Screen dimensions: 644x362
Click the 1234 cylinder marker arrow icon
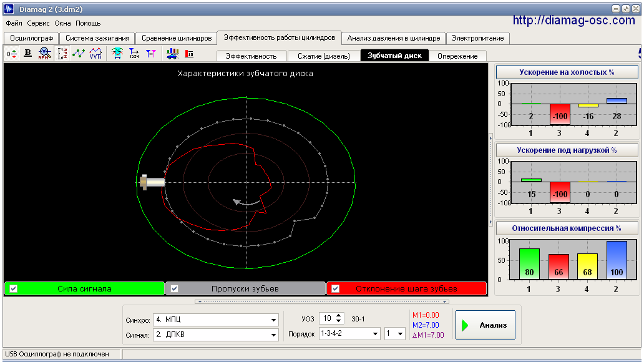(134, 54)
